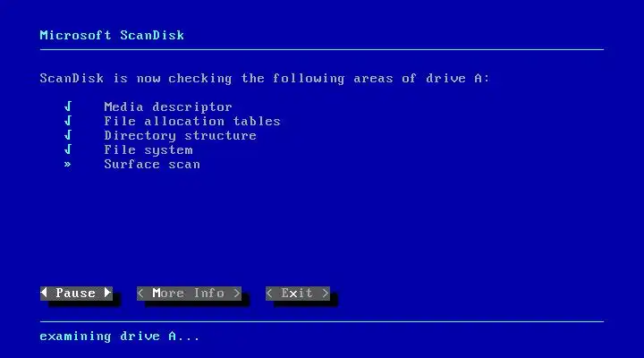Select the 'Media descriptor' line
The height and width of the screenshot is (358, 644).
click(x=168, y=107)
